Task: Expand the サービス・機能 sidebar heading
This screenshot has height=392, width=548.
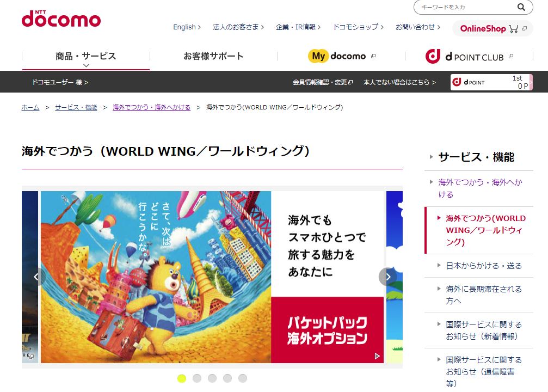Action: click(476, 157)
